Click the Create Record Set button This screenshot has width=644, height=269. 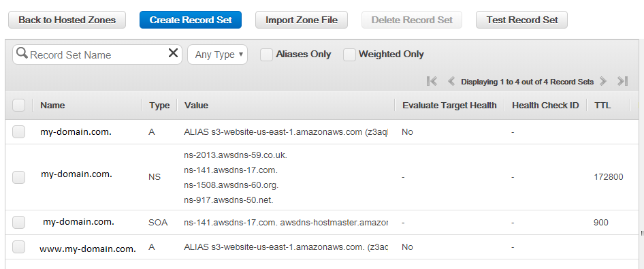(191, 20)
